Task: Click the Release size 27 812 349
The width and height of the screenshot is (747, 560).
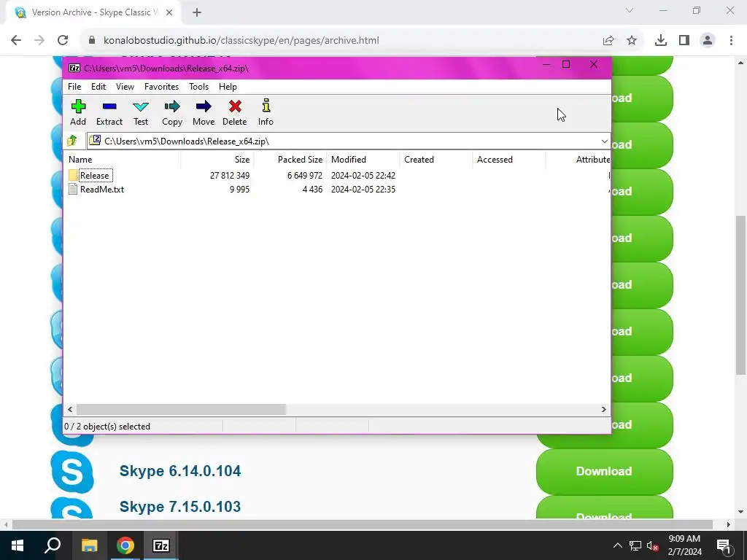Action: point(230,176)
